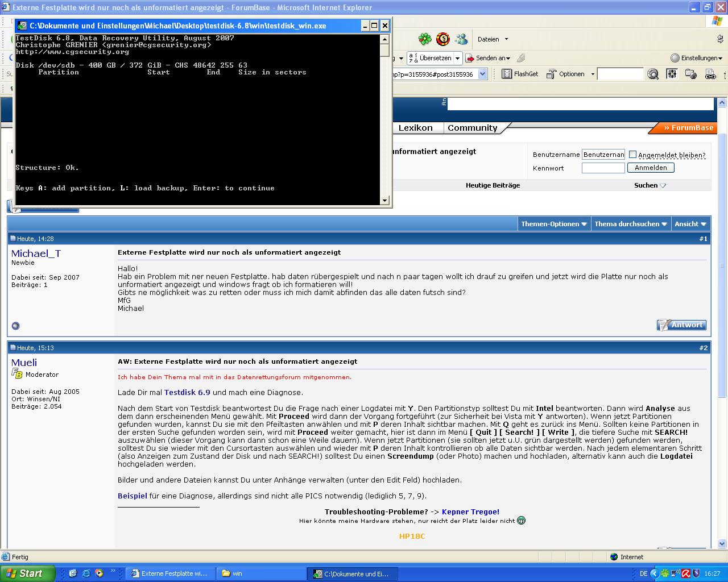Screen dimensions: 728x582
Task: Click the smiley icon in Mueli's signature
Action: tap(521, 520)
